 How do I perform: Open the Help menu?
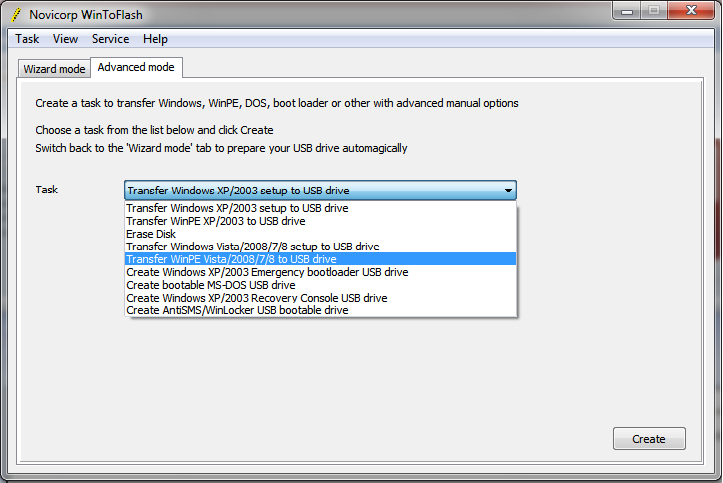pos(155,39)
